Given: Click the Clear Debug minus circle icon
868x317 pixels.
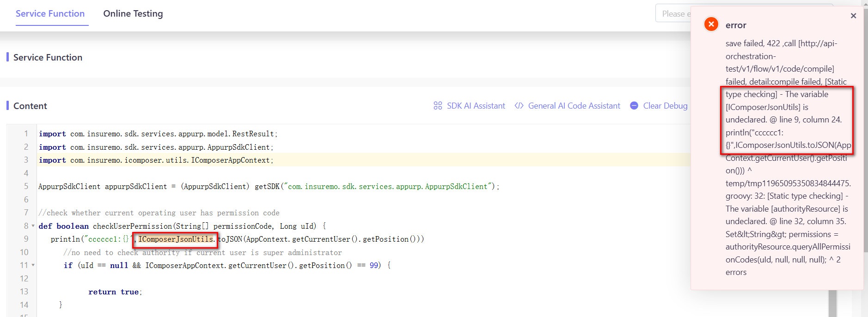Looking at the screenshot, I should (x=634, y=106).
